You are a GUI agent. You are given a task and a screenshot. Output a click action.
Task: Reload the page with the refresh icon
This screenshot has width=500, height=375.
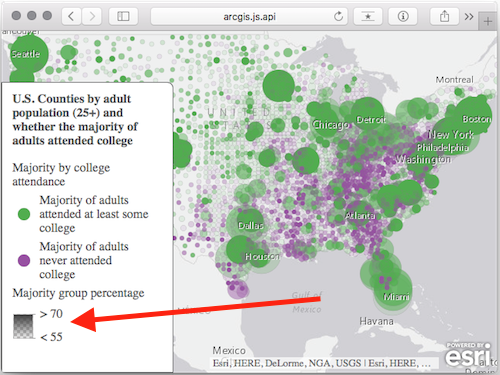pos(338,16)
